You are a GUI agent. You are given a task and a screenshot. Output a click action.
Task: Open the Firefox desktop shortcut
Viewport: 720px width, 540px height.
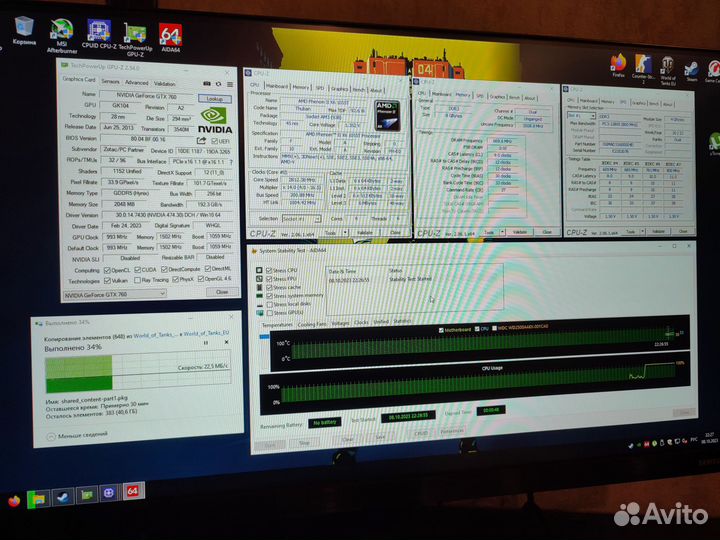coord(619,65)
